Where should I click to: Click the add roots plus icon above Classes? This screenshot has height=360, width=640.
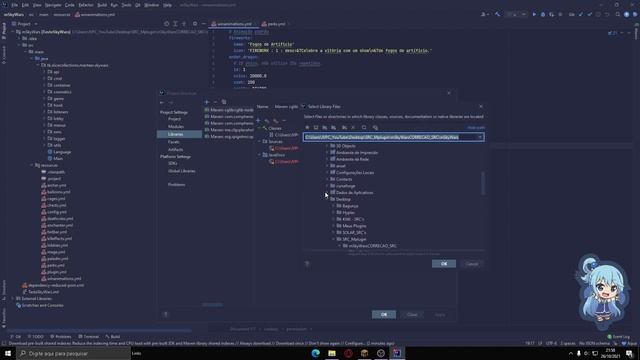pyautogui.click(x=258, y=120)
